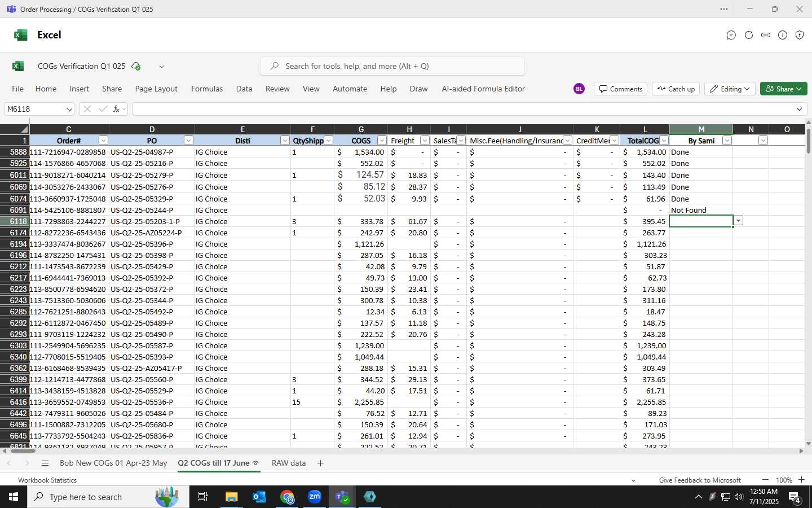This screenshot has height=508, width=812.
Task: Click the insert function fx icon
Action: coord(116,109)
